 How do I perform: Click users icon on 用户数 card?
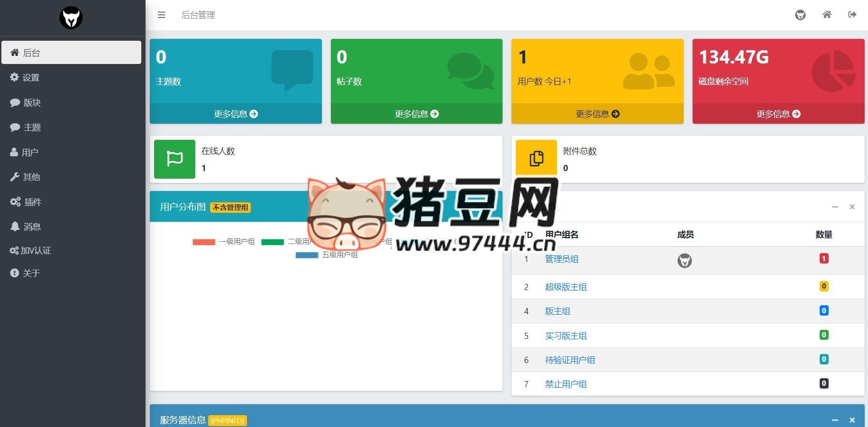pyautogui.click(x=649, y=71)
